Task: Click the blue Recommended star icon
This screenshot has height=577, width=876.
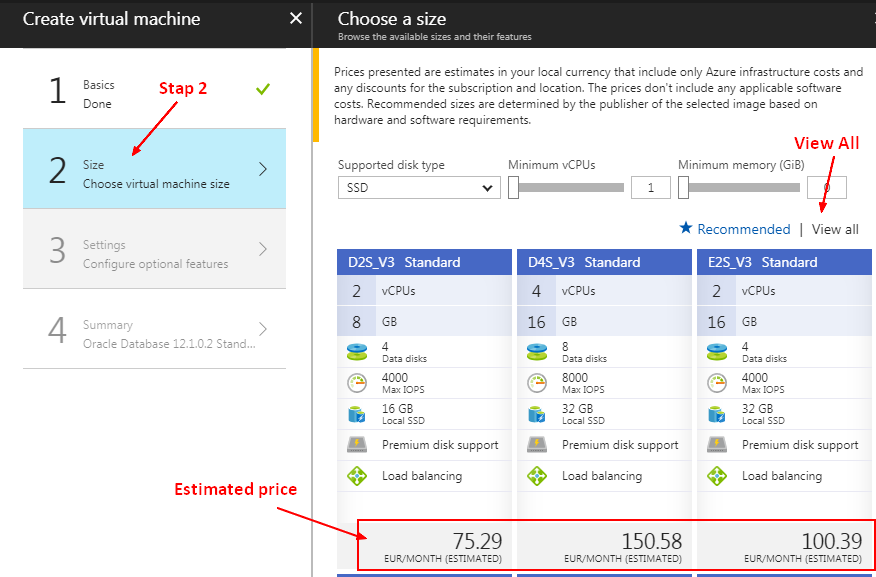Action: click(685, 228)
